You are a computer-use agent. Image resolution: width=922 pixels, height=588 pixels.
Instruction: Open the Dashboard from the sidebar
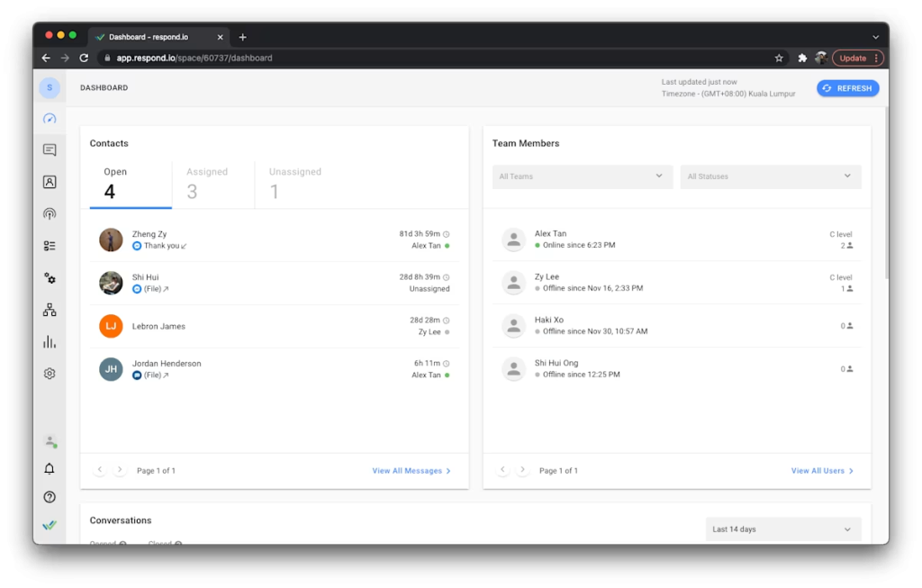pos(50,118)
